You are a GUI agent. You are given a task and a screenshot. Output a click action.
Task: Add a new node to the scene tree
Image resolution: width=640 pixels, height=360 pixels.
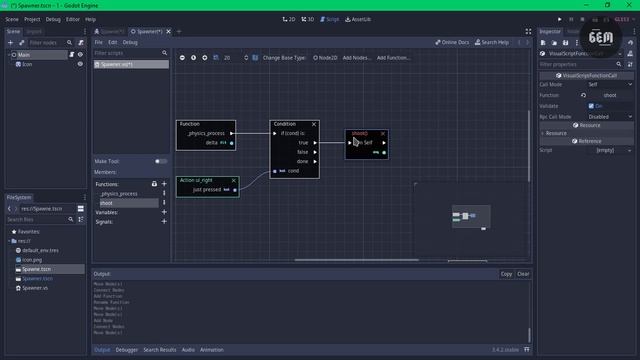[x=11, y=42]
